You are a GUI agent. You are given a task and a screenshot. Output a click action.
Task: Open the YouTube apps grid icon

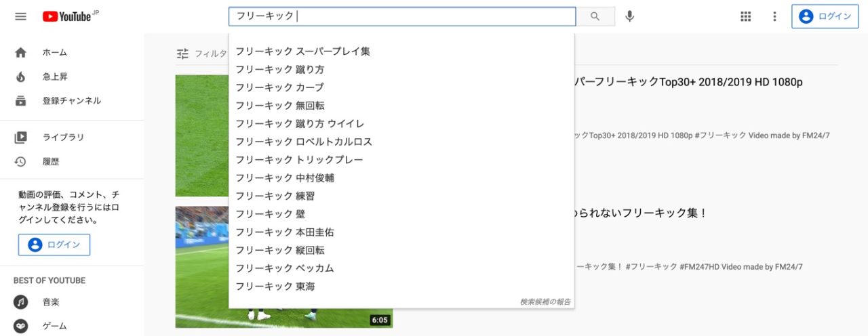coord(746,16)
